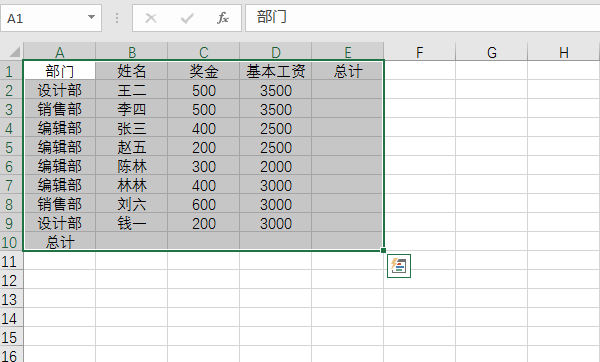Click salary cell 3500 for 王二
This screenshot has height=362, width=600.
coord(276,90)
